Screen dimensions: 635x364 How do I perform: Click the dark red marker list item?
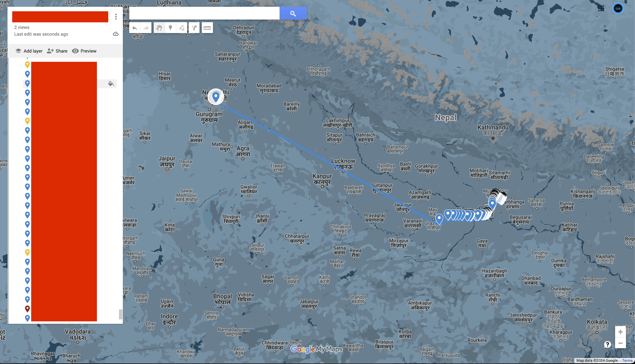(27, 309)
